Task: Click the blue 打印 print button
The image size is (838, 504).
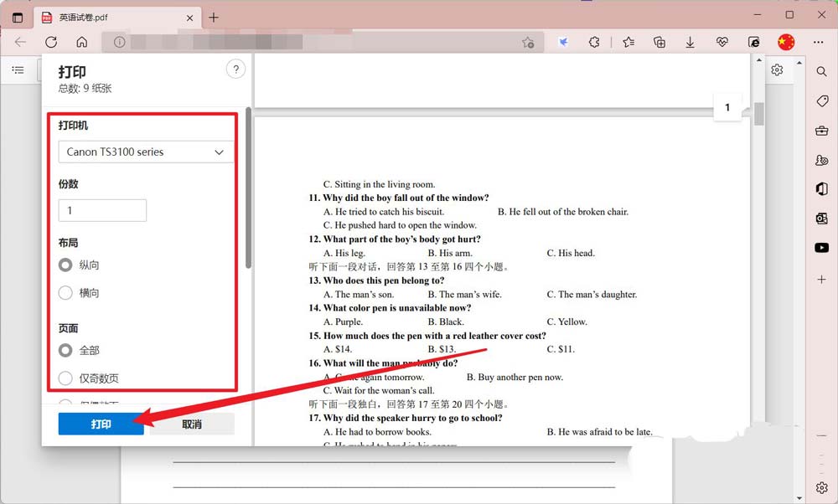Action: coord(101,424)
